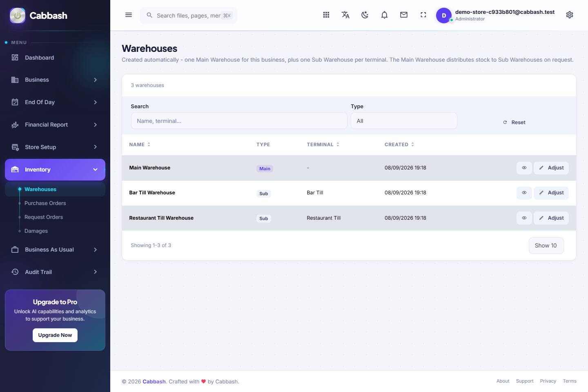Collapse the Inventory menu chevron
Screen dimensions: 588x392
[95, 169]
